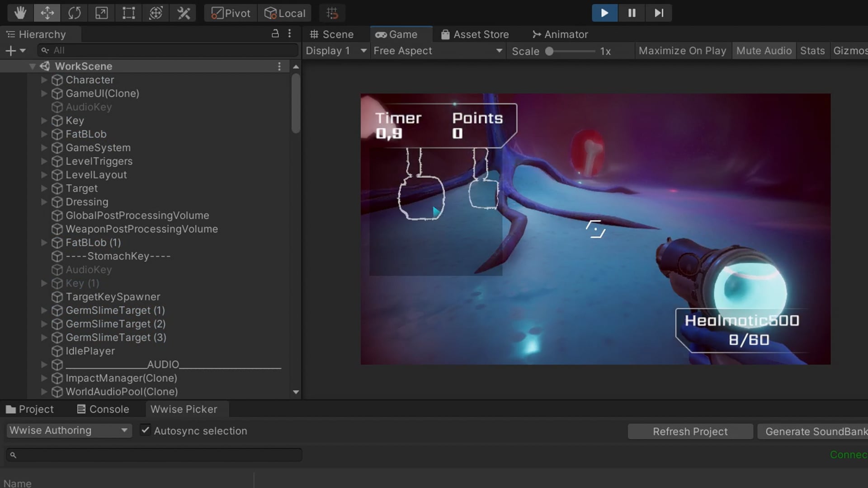This screenshot has width=868, height=488.
Task: Open WorkScene options menu
Action: point(279,66)
